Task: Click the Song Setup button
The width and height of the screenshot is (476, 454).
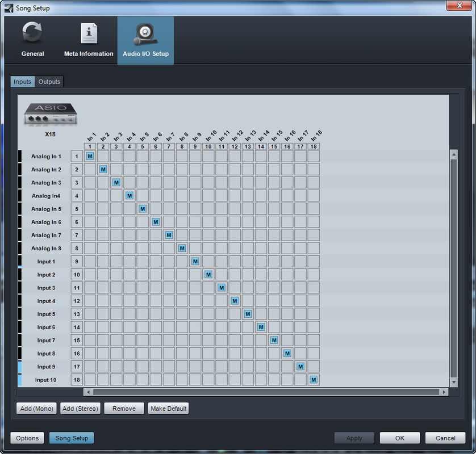Action: pos(72,438)
